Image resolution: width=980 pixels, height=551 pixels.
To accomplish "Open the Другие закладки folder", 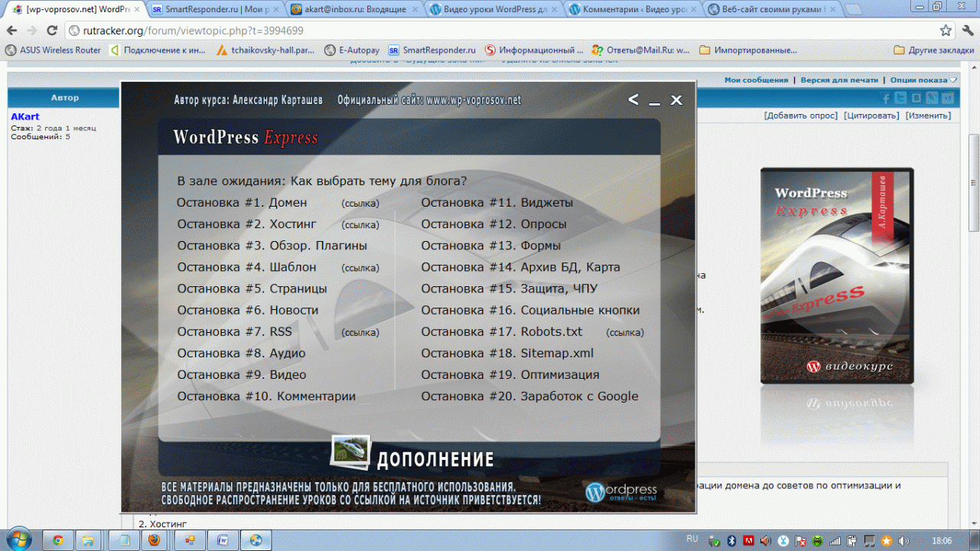I will pyautogui.click(x=934, y=50).
